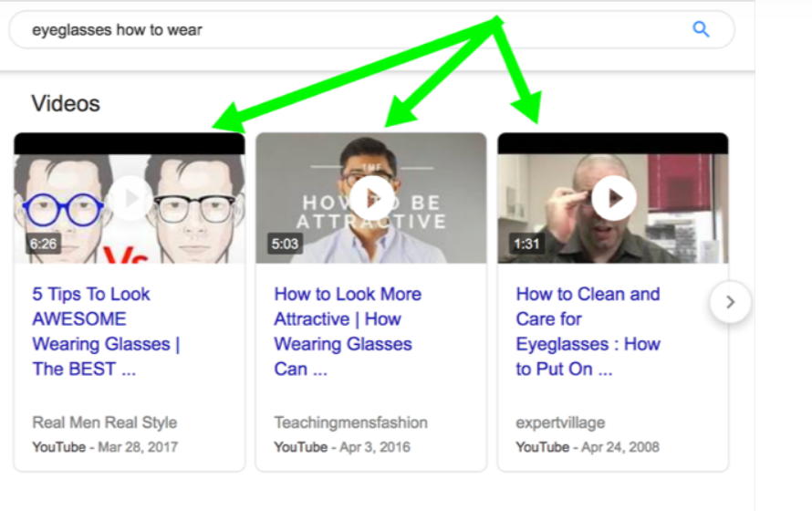This screenshot has width=812, height=511.
Task: Play the 5 Tips To Look AWESOME video
Action: click(x=130, y=198)
